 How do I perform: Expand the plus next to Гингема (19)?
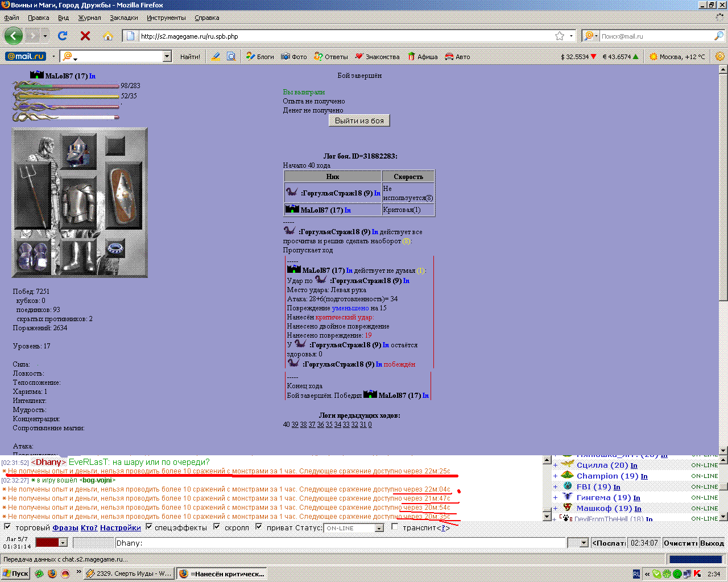(556, 498)
